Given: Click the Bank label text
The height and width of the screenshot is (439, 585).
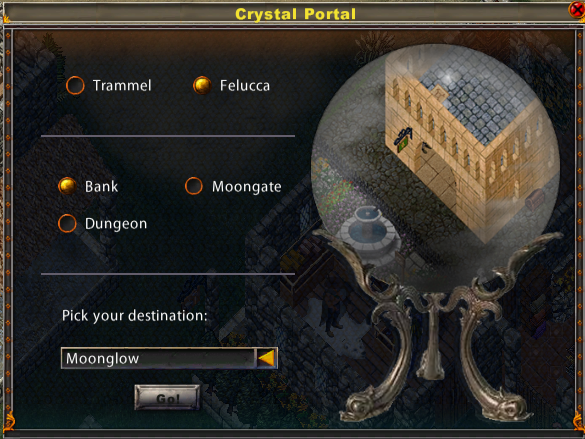Looking at the screenshot, I should tap(101, 186).
